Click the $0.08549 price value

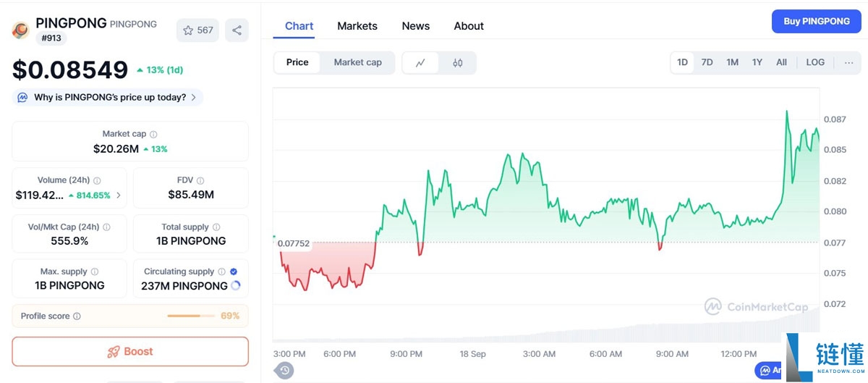[70, 70]
